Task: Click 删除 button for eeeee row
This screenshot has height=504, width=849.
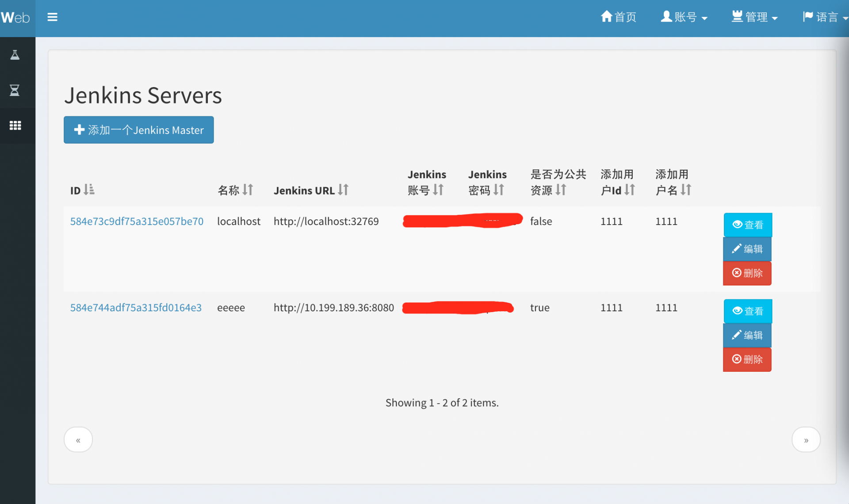Action: point(747,359)
